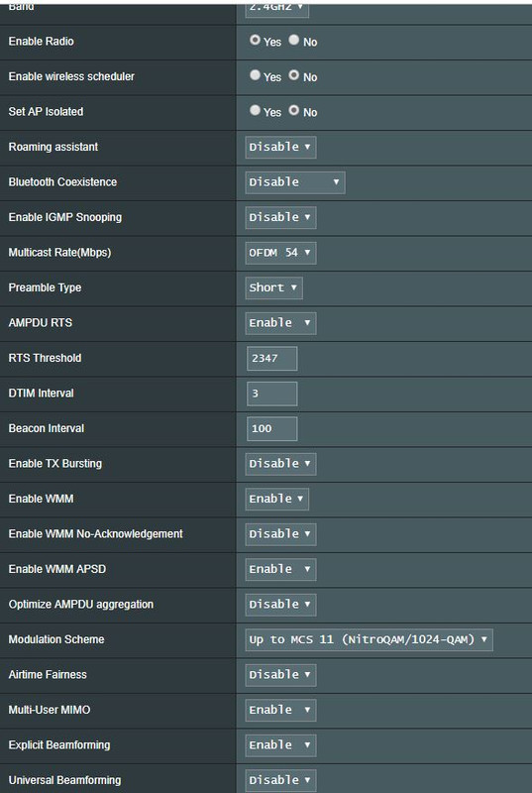Screen dimensions: 532x793
Task: Open the Enable WMM dropdown
Action: click(x=276, y=500)
